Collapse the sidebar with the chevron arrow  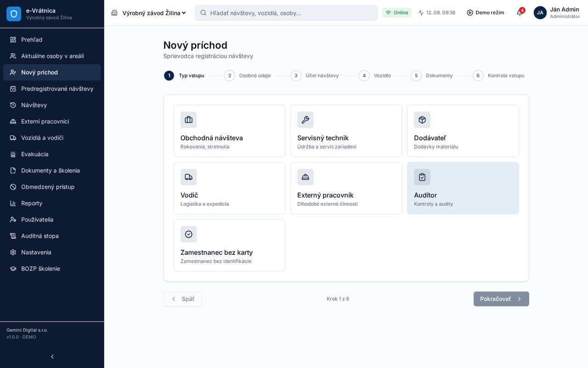click(x=52, y=356)
